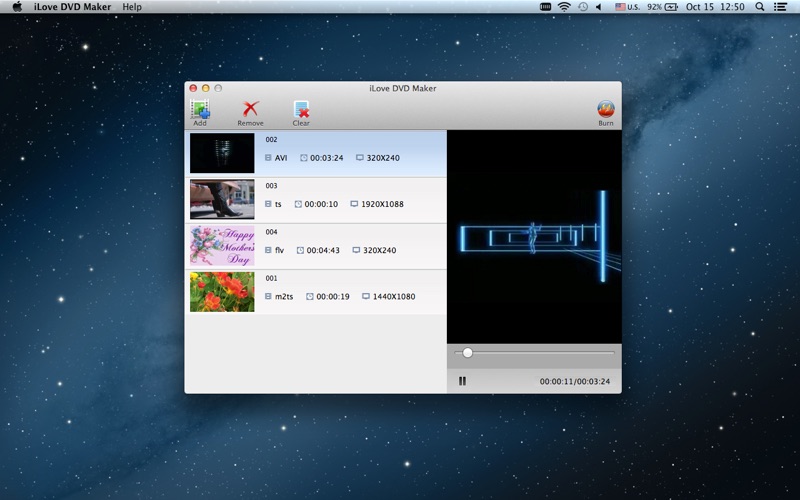Click the 320X240 resolution of item 002

click(x=383, y=158)
